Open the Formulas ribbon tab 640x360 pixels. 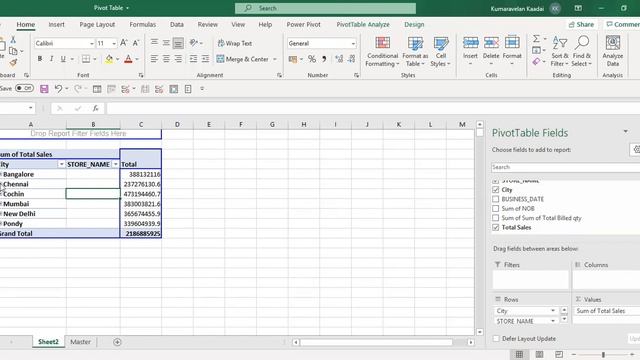pos(142,24)
